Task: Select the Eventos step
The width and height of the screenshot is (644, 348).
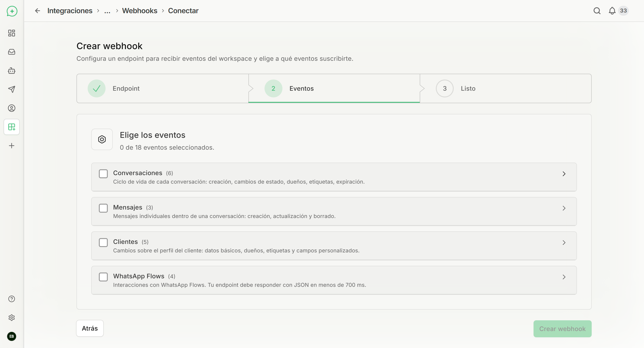Action: 334,88
